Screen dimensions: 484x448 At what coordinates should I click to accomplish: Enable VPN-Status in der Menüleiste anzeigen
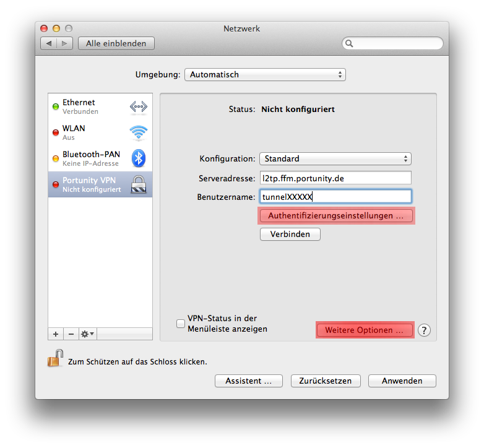[181, 324]
